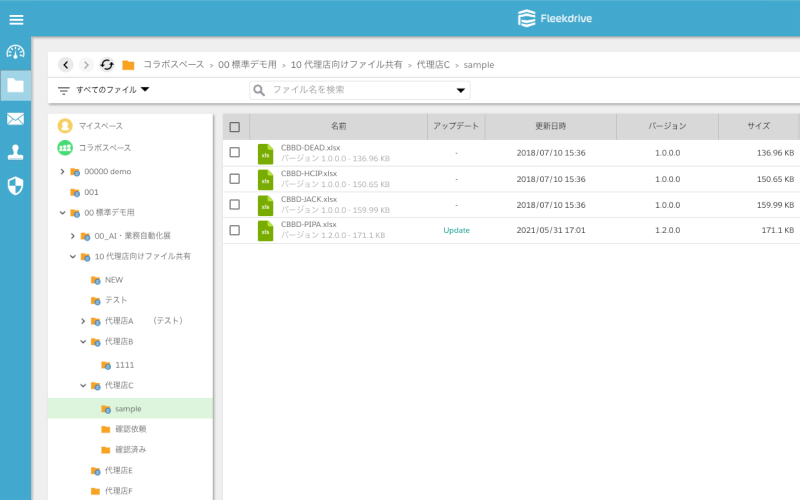Screen dimensions: 800x500
Task: Select the sample folder in tree
Action: 130,409
